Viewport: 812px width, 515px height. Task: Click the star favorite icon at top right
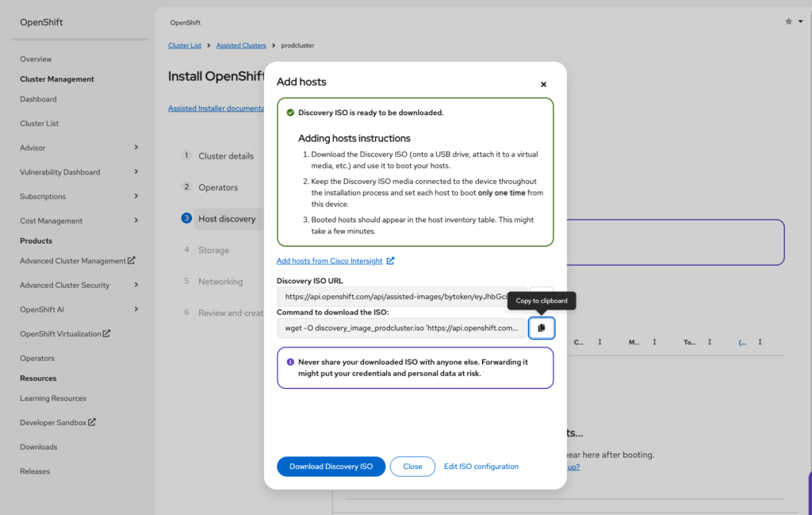pyautogui.click(x=788, y=21)
